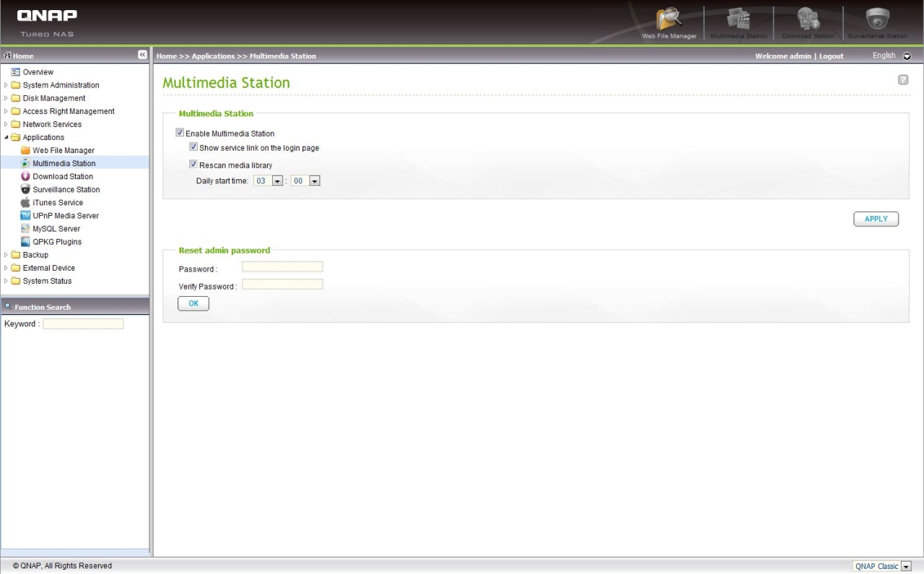Collapse the sidebar with double-arrow icon
The height and width of the screenshot is (574, 924).
142,55
